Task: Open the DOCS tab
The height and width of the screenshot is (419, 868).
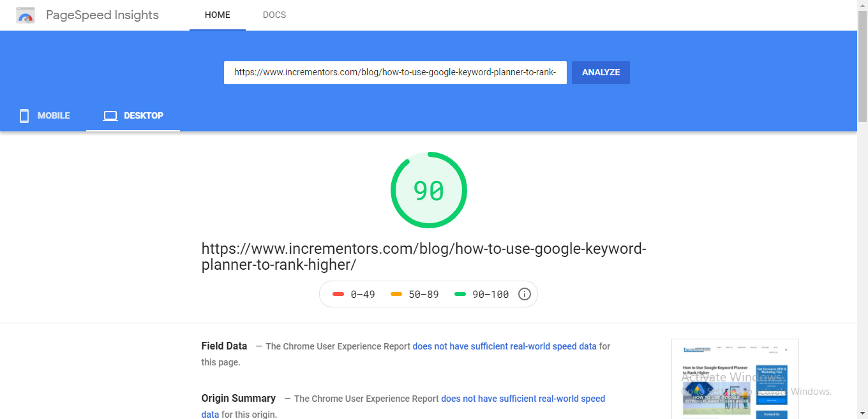Action: [274, 14]
